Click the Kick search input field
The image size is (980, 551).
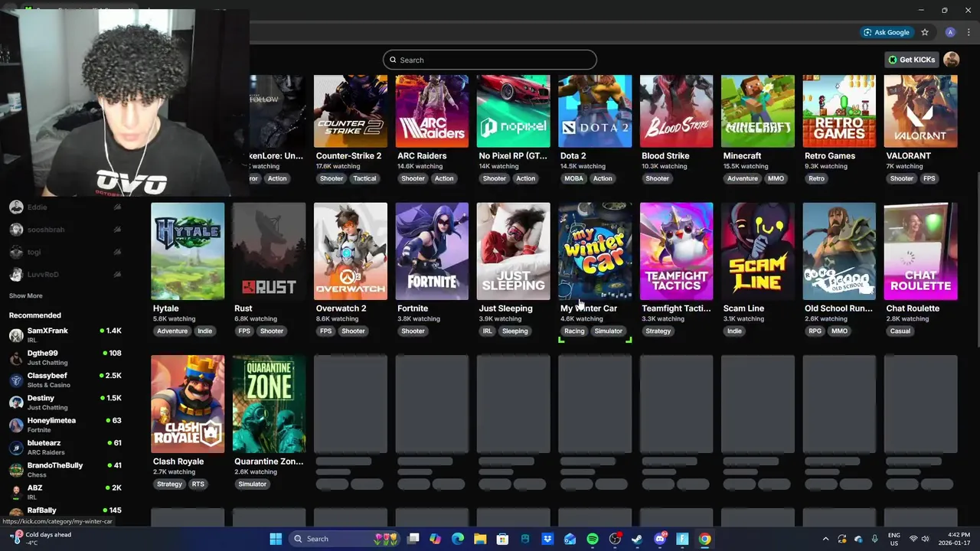point(490,60)
